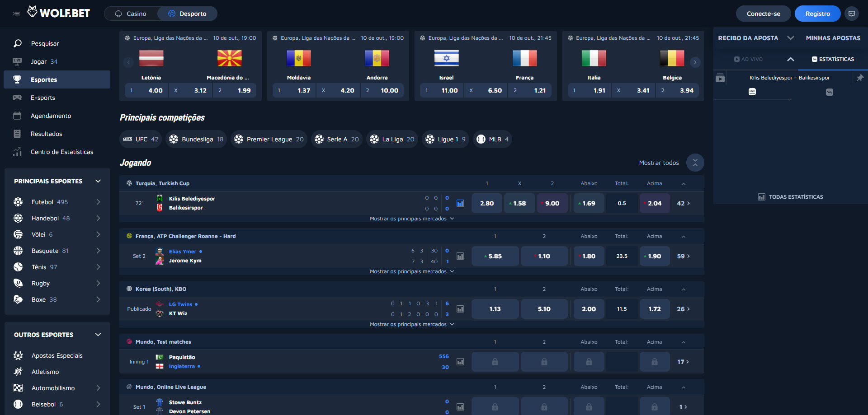
Task: Filter by Premier League competition
Action: coord(269,139)
